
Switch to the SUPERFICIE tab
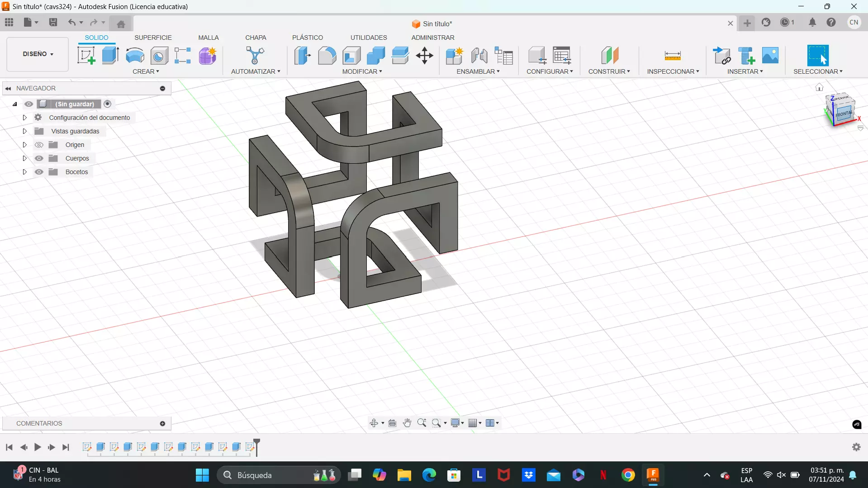[x=153, y=38]
